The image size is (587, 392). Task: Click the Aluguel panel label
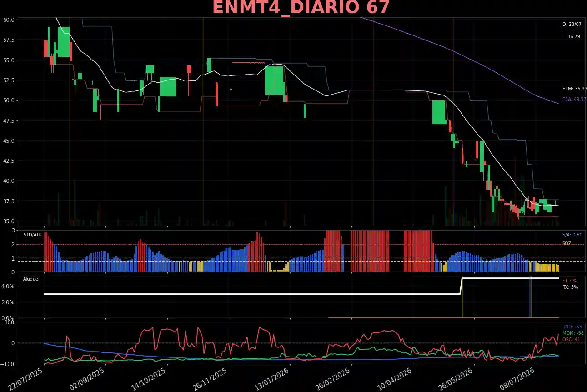pyautogui.click(x=31, y=279)
